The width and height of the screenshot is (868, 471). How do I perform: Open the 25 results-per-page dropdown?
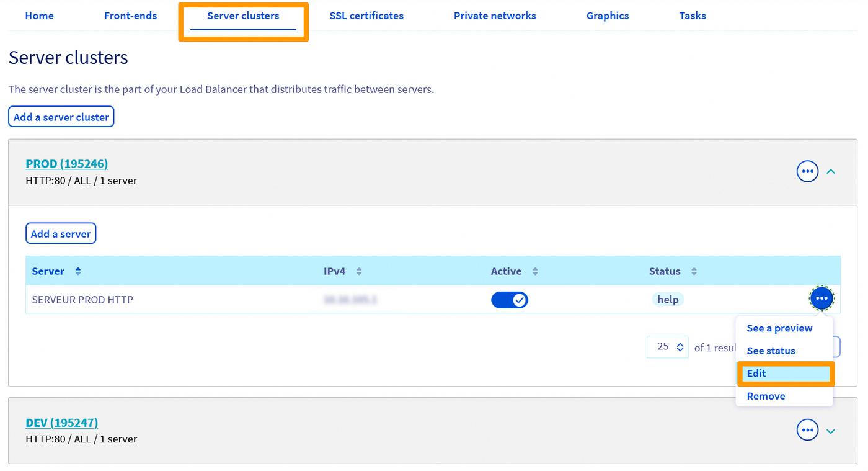(x=667, y=347)
